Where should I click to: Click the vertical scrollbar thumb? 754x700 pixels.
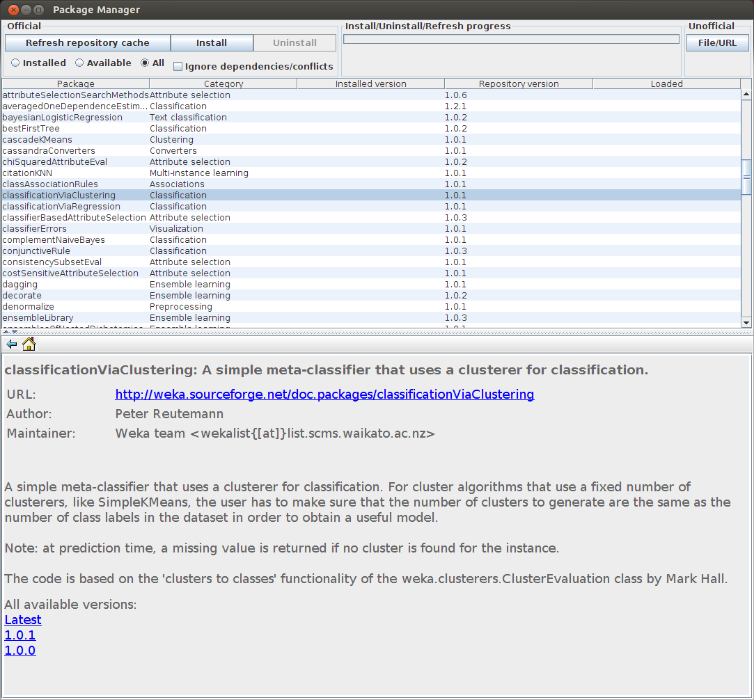point(746,177)
